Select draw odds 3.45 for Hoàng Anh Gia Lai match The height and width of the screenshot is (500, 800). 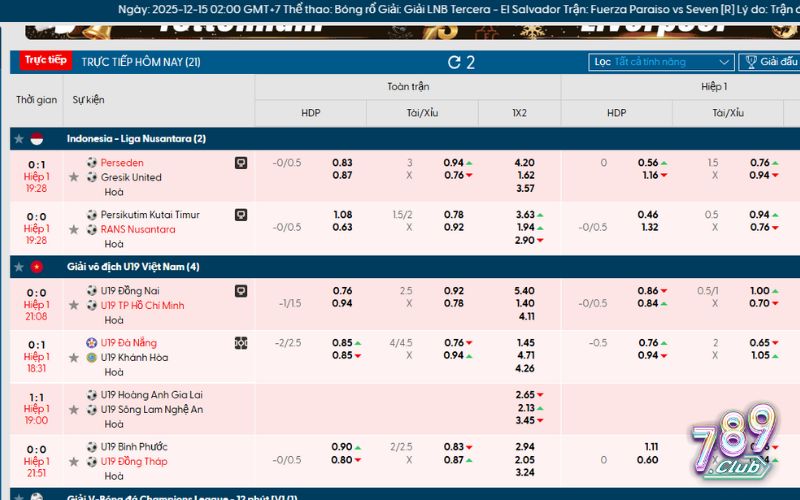pyautogui.click(x=525, y=420)
